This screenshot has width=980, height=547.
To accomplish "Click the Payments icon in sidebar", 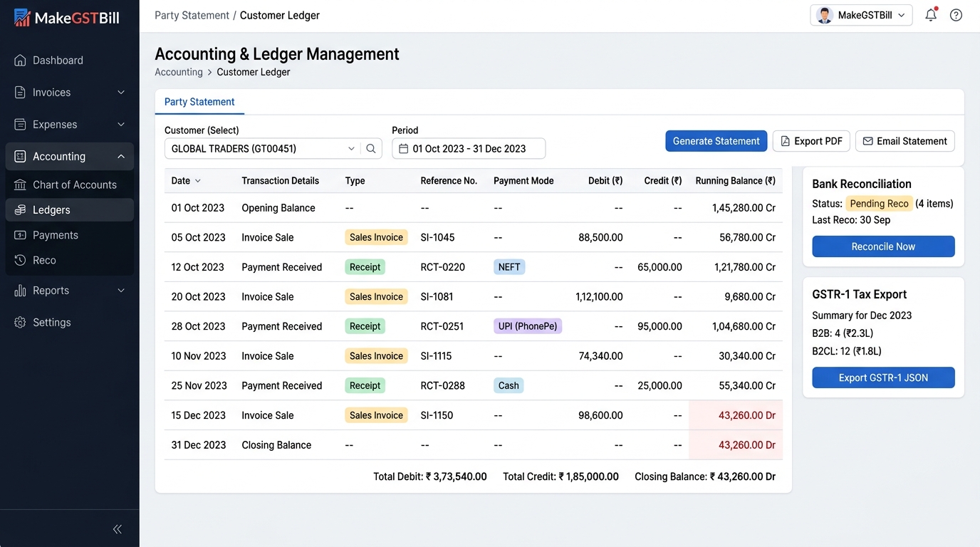I will coord(21,235).
